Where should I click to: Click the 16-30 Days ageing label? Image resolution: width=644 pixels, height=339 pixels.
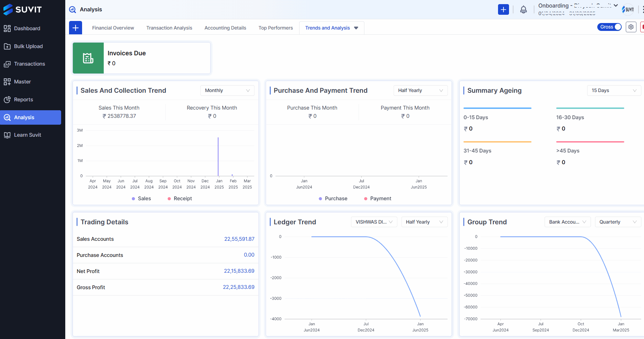click(570, 117)
